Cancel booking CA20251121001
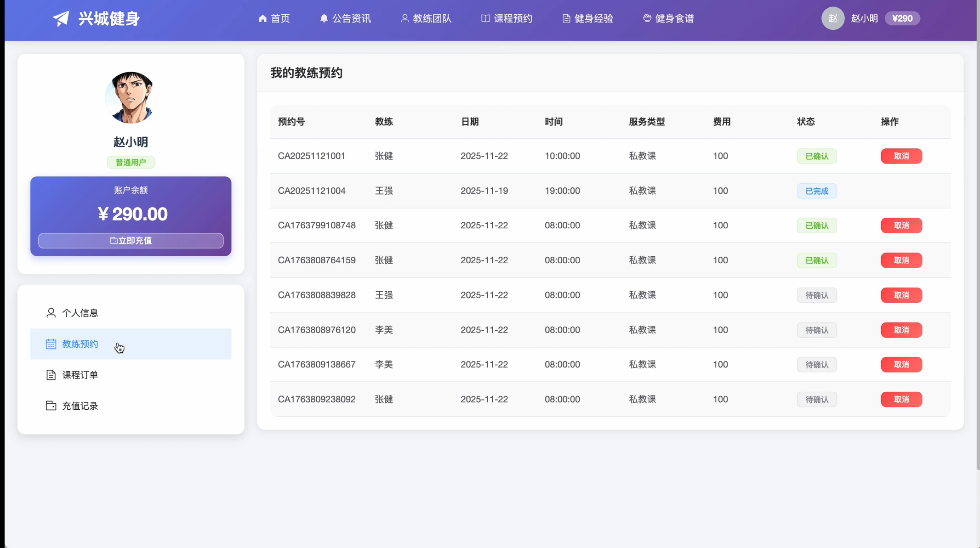Screen dimensions: 980x548 pos(901,156)
